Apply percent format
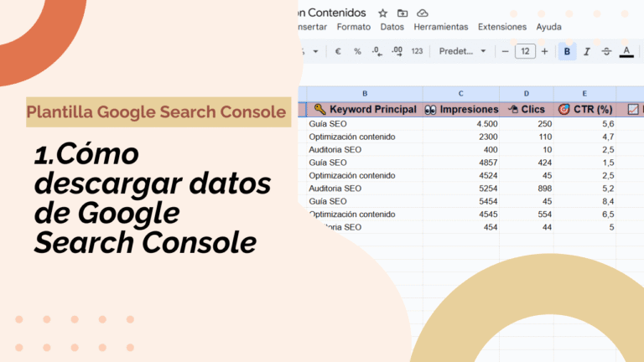The height and width of the screenshot is (362, 644). coord(357,51)
